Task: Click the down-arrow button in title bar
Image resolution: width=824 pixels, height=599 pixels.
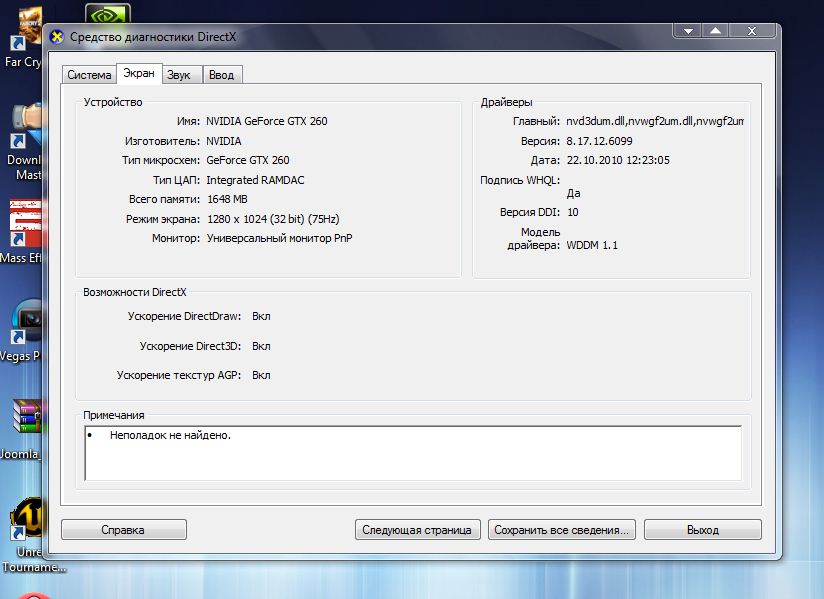Action: pos(686,31)
